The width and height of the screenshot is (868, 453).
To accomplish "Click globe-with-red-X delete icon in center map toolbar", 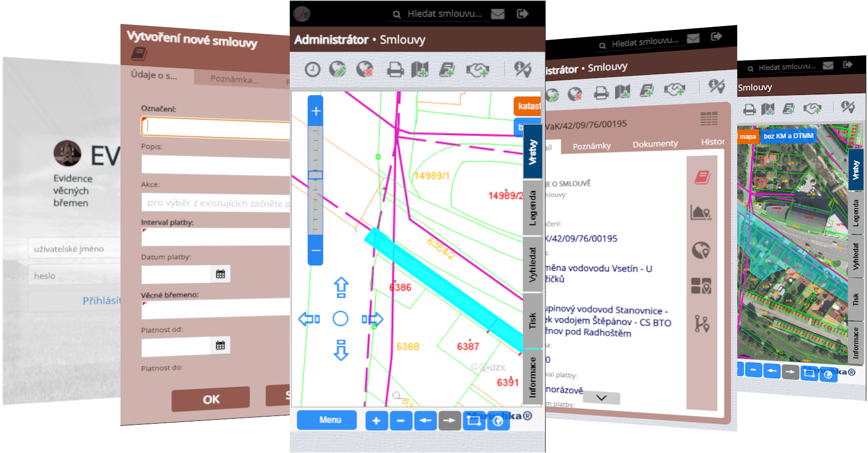I will pos(365,69).
